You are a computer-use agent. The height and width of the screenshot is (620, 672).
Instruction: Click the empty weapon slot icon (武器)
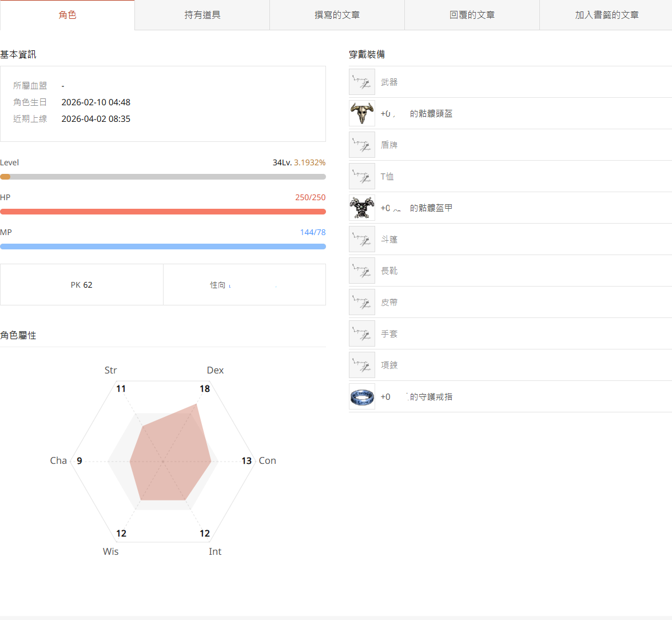362,82
